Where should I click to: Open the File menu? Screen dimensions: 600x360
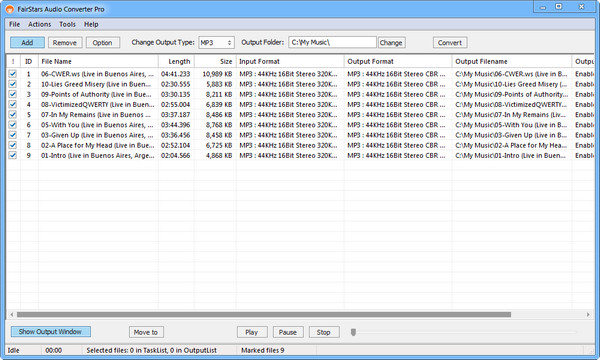click(15, 24)
